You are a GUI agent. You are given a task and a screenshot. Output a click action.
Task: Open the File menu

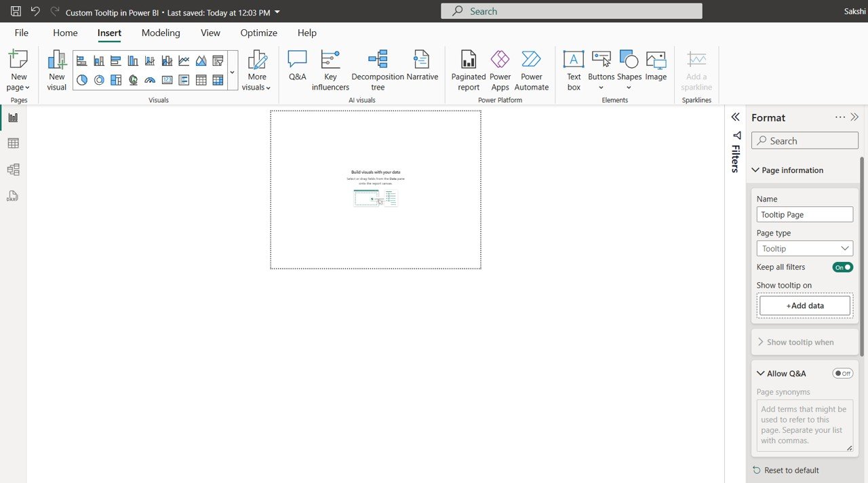[22, 33]
